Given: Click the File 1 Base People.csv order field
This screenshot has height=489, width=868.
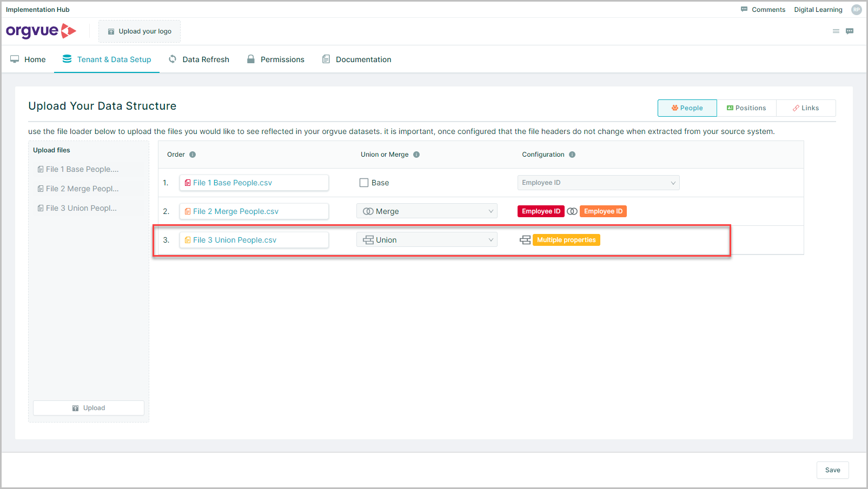Looking at the screenshot, I should [254, 183].
